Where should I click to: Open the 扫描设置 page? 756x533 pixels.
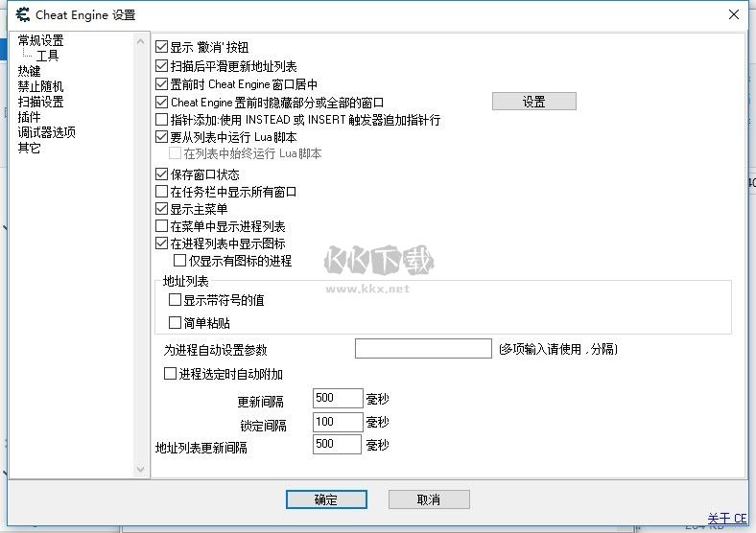click(41, 102)
